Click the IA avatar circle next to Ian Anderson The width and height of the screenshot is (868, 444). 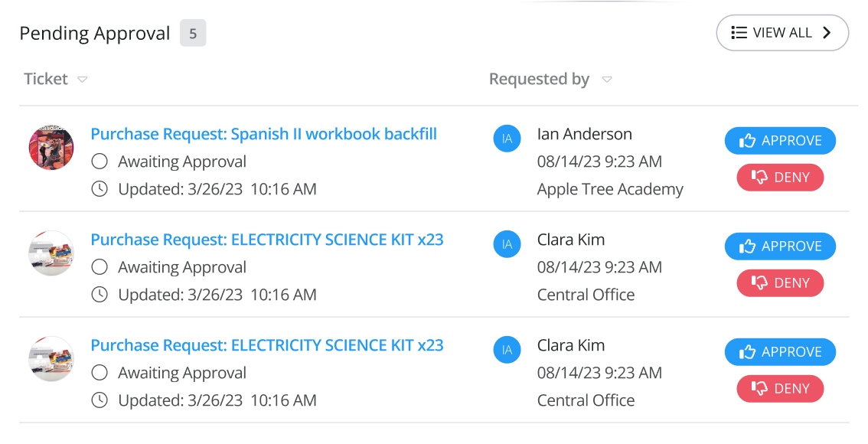507,139
